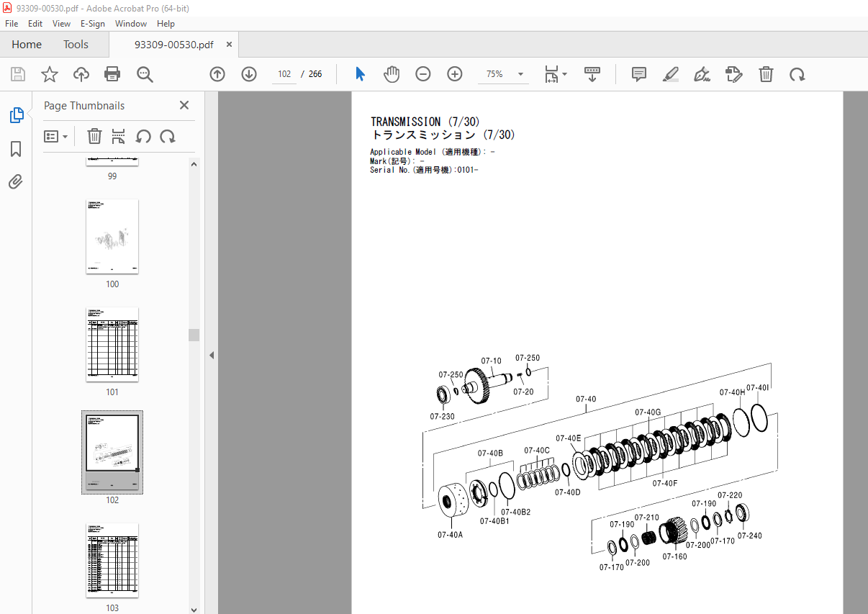The image size is (868, 614).
Task: Click part label 07-40F in diagram
Action: (x=665, y=484)
